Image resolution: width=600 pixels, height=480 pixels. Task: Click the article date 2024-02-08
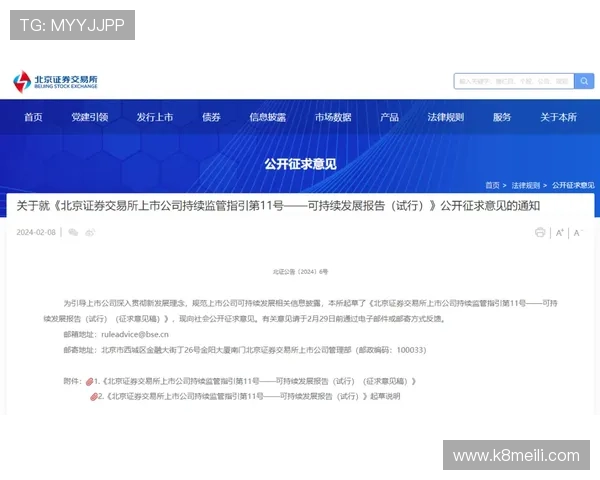click(x=36, y=232)
